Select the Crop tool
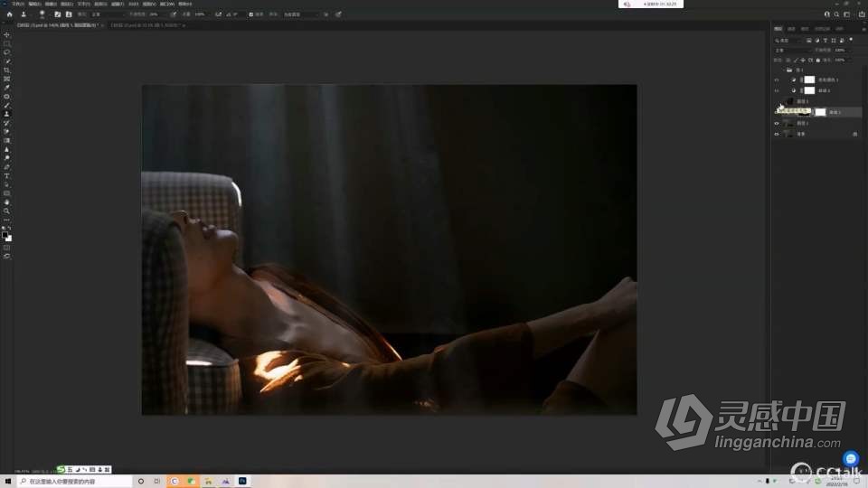The image size is (868, 488). click(x=6, y=70)
